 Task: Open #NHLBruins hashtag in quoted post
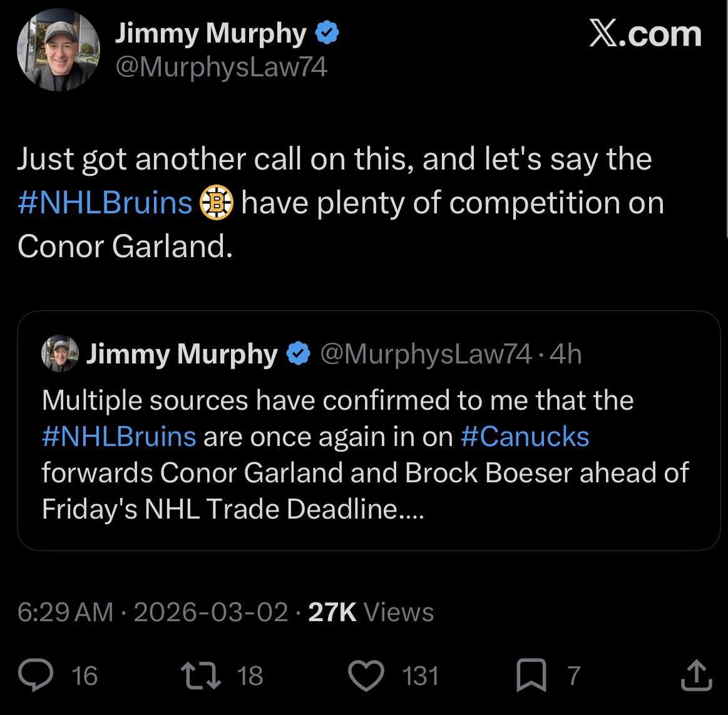click(x=119, y=437)
